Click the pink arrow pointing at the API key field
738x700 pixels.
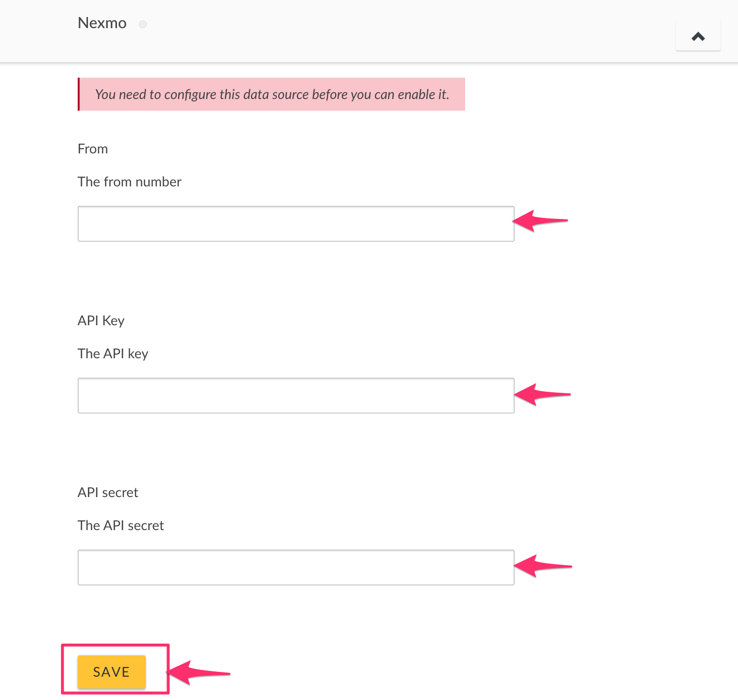pyautogui.click(x=541, y=394)
